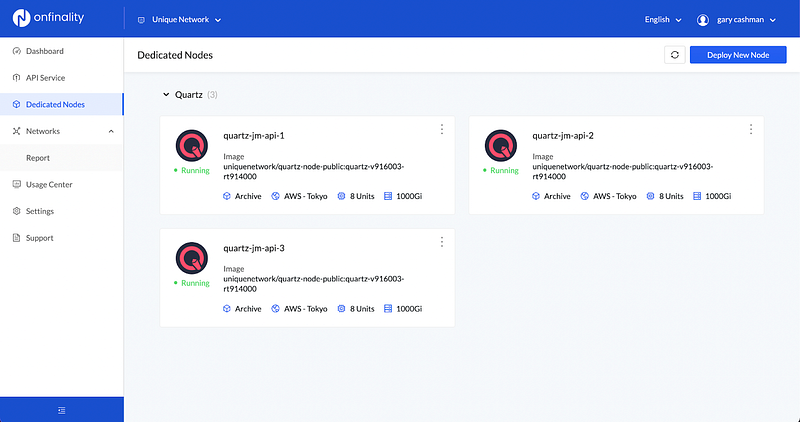Open more options for quartz-jm-api-1
The height and width of the screenshot is (422, 800).
(442, 129)
